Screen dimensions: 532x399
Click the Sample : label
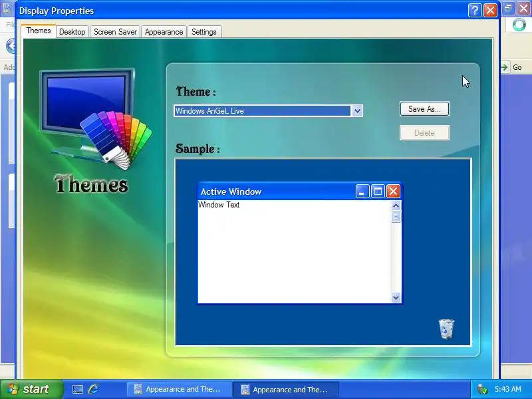tap(198, 148)
